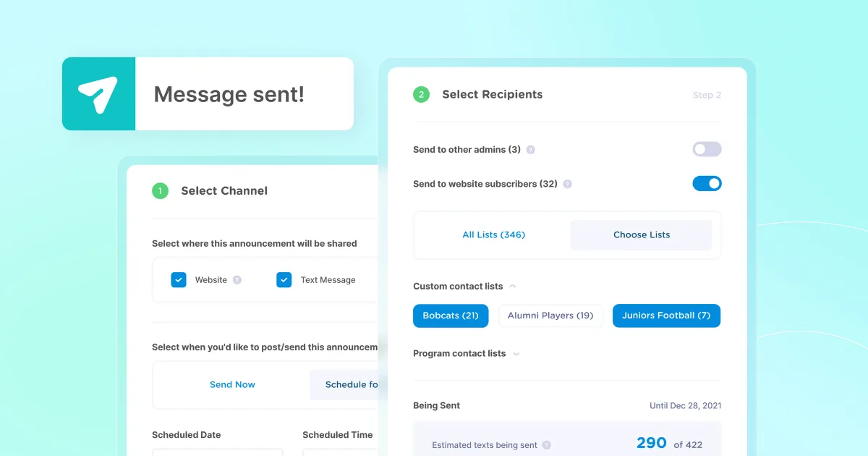Disable the Send to website subscribers toggle
Viewport: 868px width, 456px height.
pyautogui.click(x=707, y=183)
